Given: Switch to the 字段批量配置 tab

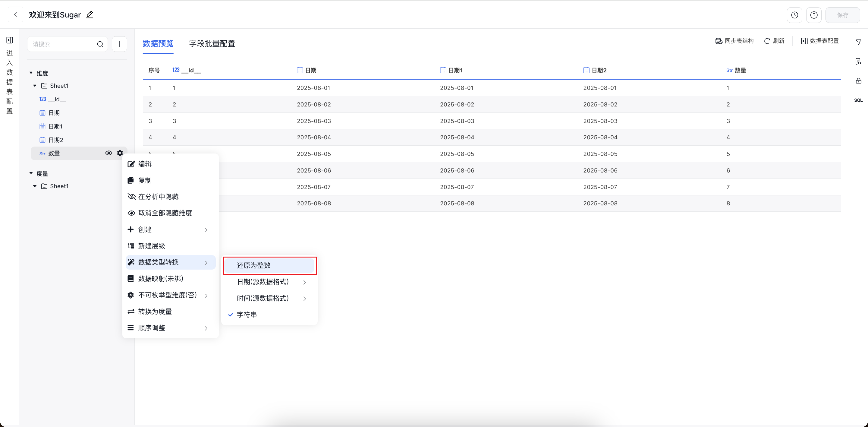Looking at the screenshot, I should click(x=212, y=43).
